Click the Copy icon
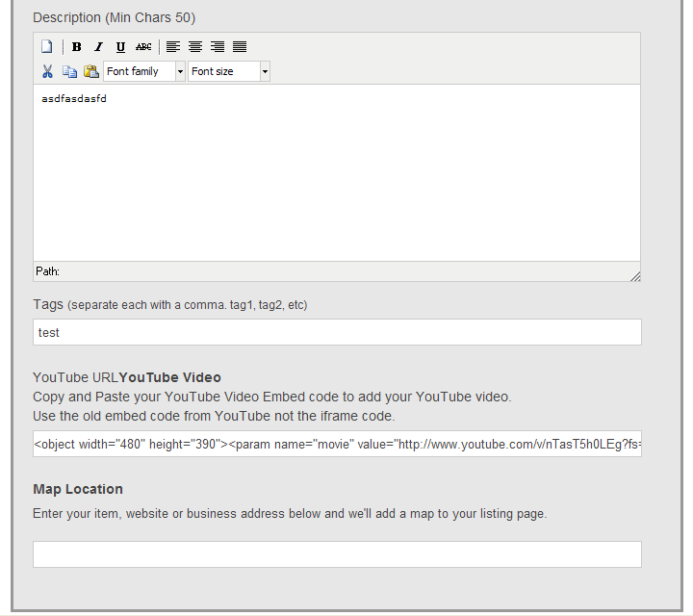 (69, 71)
